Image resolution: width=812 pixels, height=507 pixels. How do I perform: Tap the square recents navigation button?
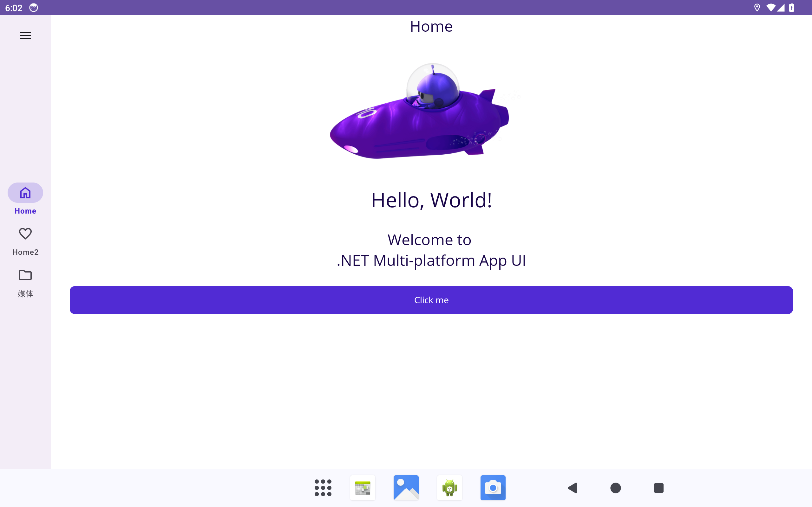[659, 488]
